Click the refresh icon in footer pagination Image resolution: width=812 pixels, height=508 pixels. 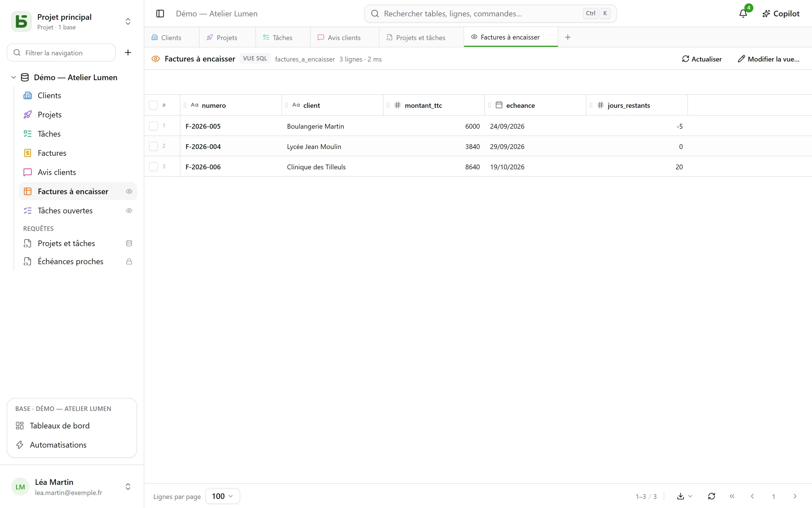(712, 496)
